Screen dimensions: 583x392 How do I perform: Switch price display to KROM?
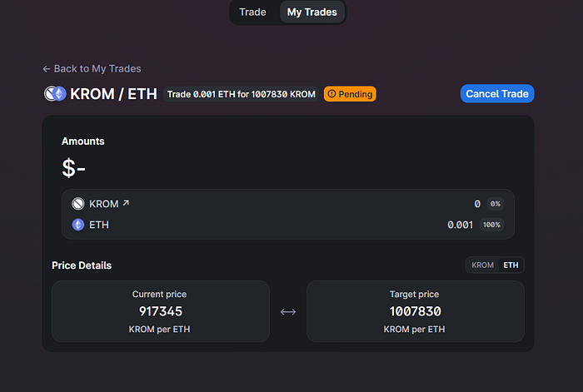point(482,265)
